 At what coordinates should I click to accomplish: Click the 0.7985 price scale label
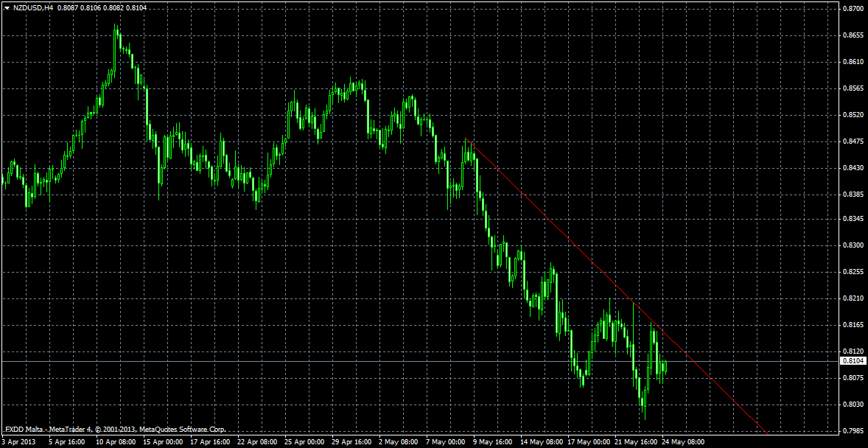(853, 431)
